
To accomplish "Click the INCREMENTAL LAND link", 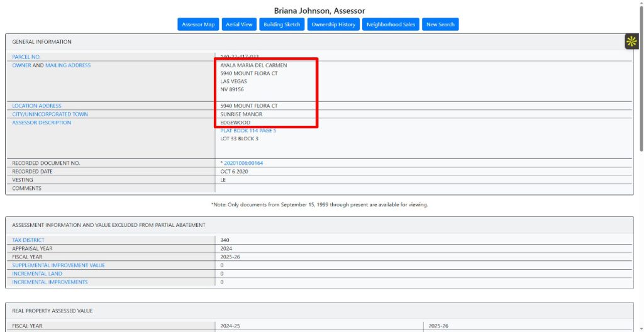I will pos(37,274).
